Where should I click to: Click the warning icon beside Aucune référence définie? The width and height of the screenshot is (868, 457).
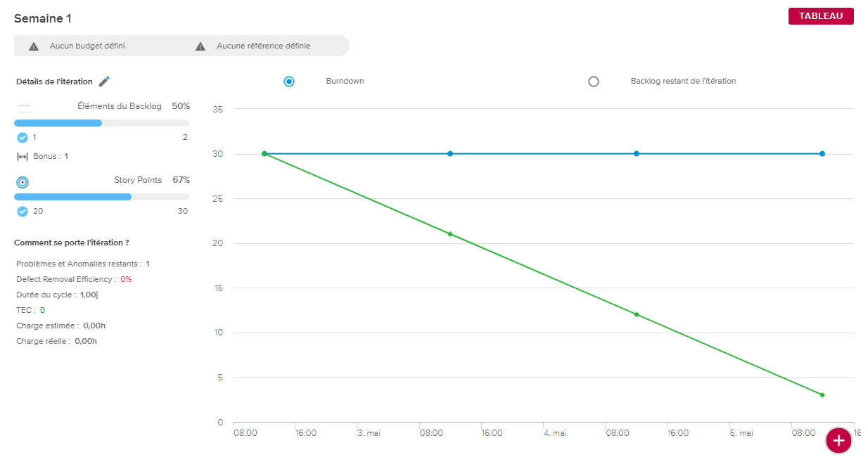200,46
